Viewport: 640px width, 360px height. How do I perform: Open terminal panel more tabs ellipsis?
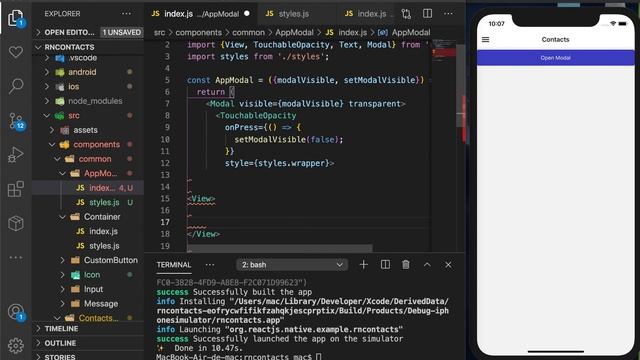point(210,265)
